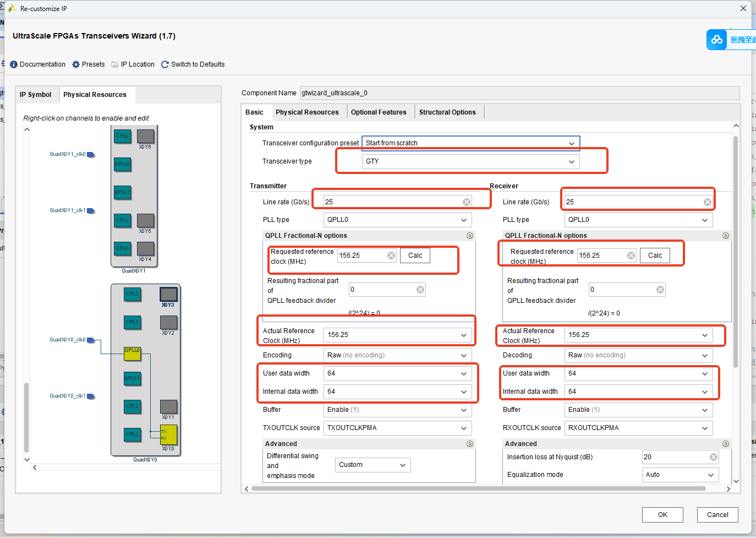Screen dimensions: 756x538
Task: Open Transmitter User data width dropdown
Action: 398,373
